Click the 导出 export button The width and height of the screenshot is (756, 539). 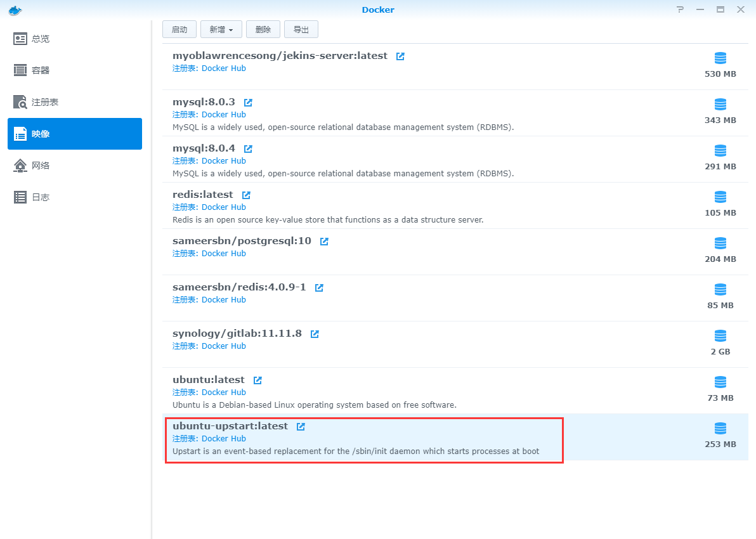pos(301,30)
